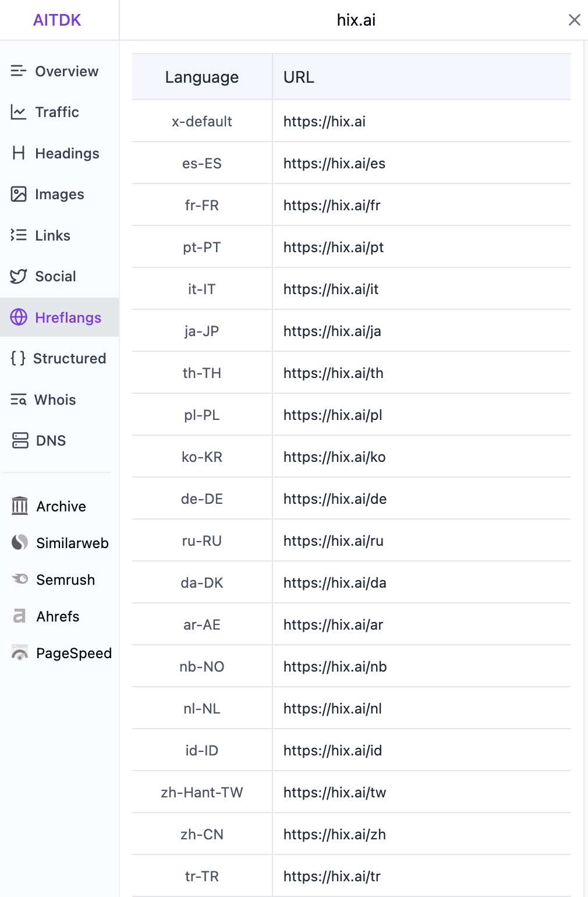Open the Structured data braces icon
588x897 pixels.
18,358
